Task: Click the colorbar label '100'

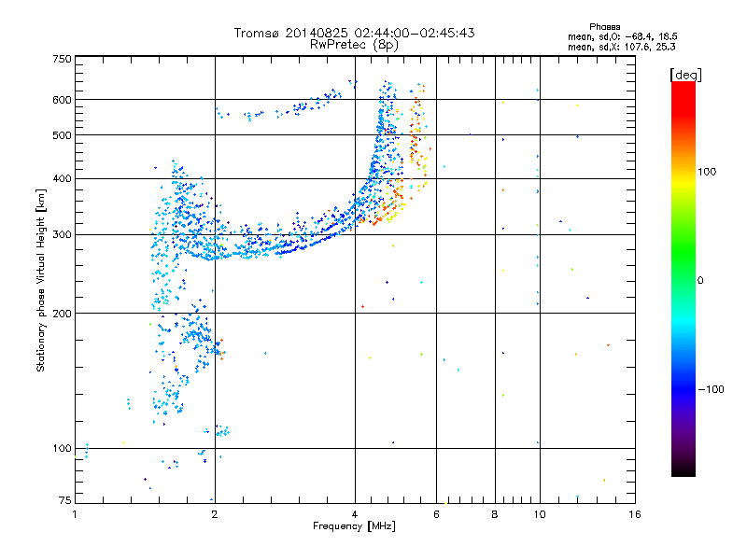Action: coord(707,172)
